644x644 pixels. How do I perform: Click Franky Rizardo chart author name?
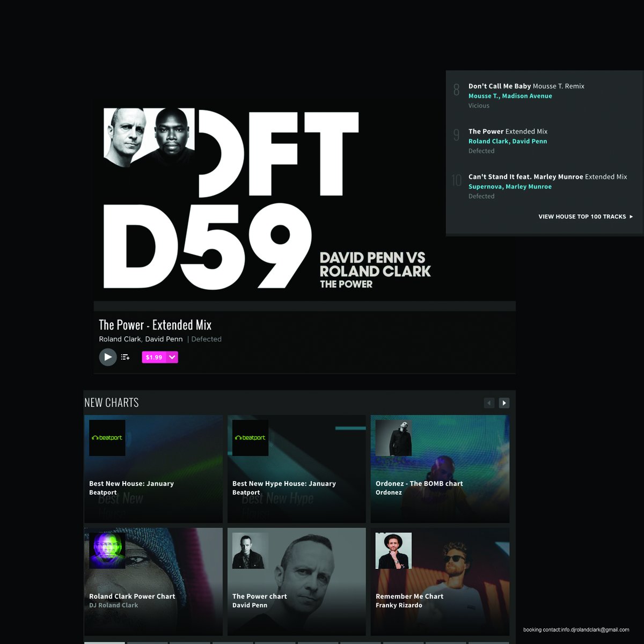399,605
